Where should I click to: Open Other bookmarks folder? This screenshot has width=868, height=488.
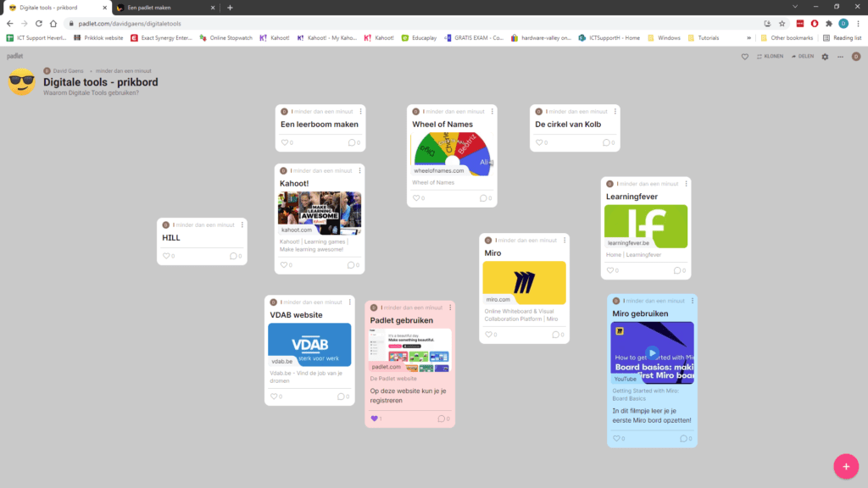point(787,38)
